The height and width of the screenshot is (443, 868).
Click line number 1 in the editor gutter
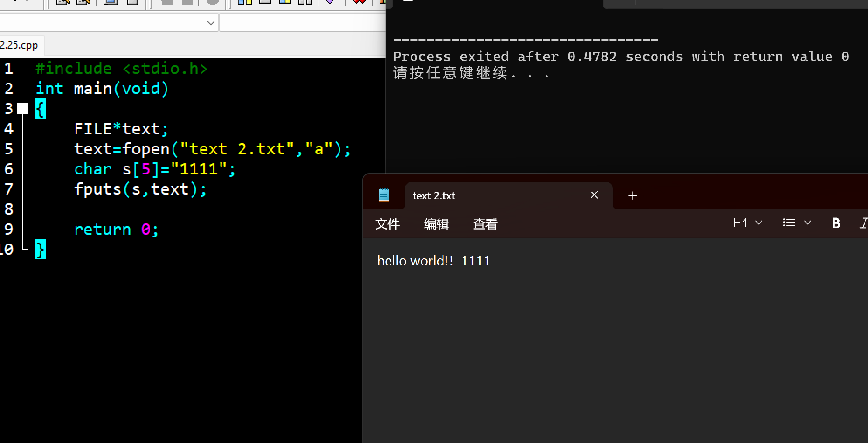click(x=9, y=69)
